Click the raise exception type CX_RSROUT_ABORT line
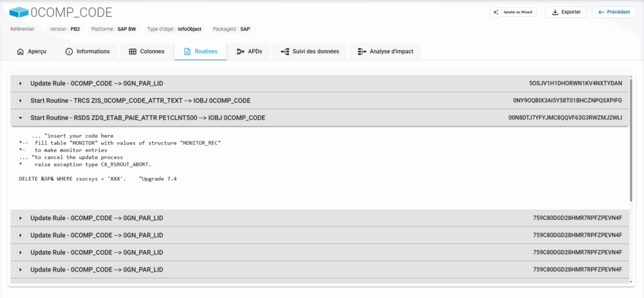Image resolution: width=644 pixels, height=298 pixels. click(85, 164)
